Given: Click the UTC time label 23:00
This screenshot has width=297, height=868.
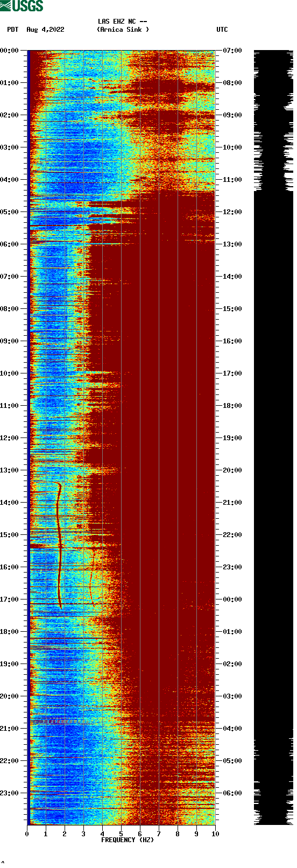Looking at the screenshot, I should click(x=232, y=567).
